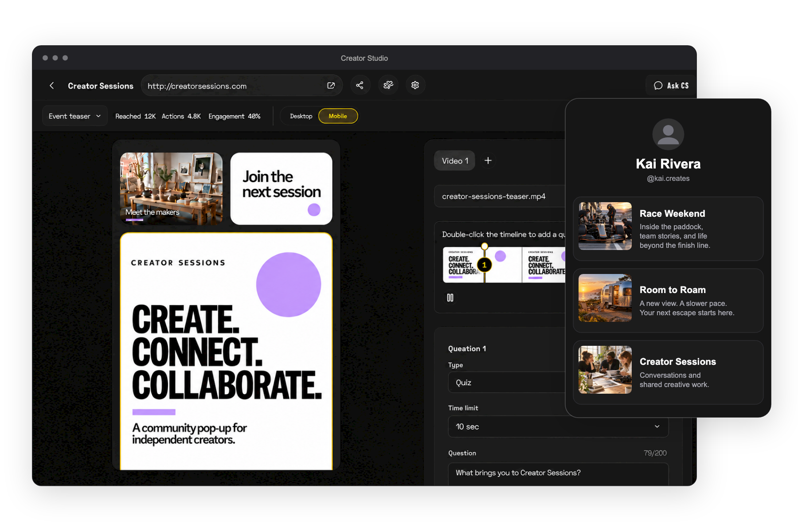Open the Quiz type dropdown
This screenshot has width=798, height=532.
(507, 383)
